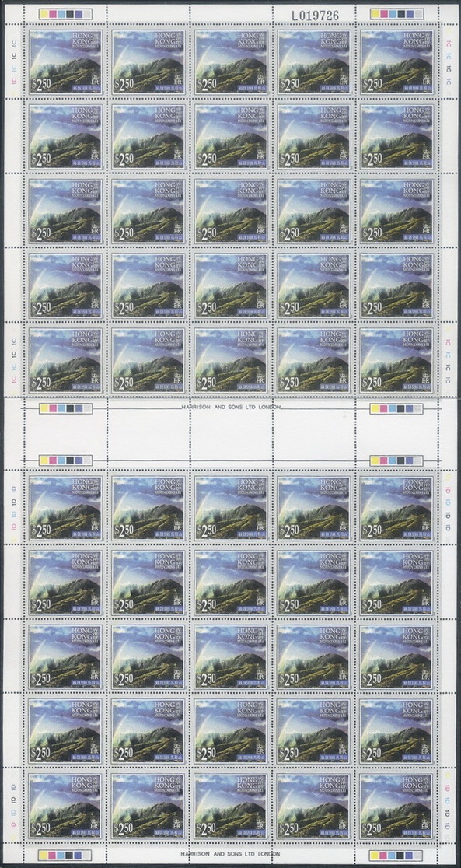Click the Harrison and Sons imprint in the middle gutter
The height and width of the screenshot is (868, 461).
231,407
